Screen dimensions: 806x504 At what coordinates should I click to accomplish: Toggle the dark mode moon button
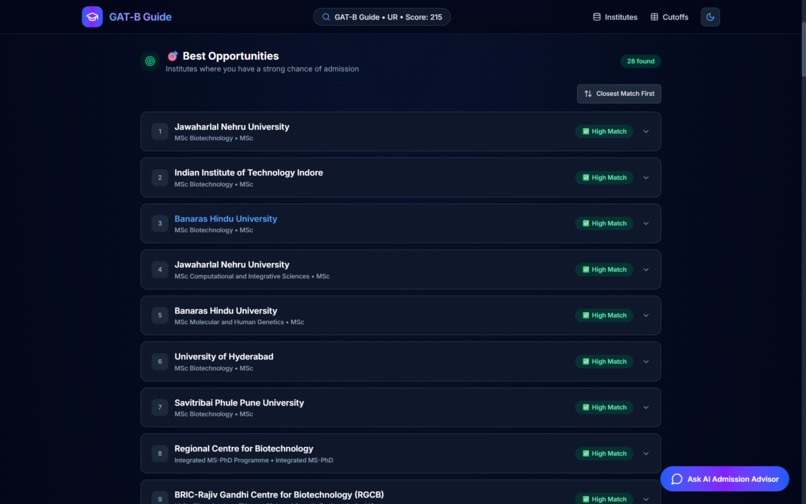point(710,17)
